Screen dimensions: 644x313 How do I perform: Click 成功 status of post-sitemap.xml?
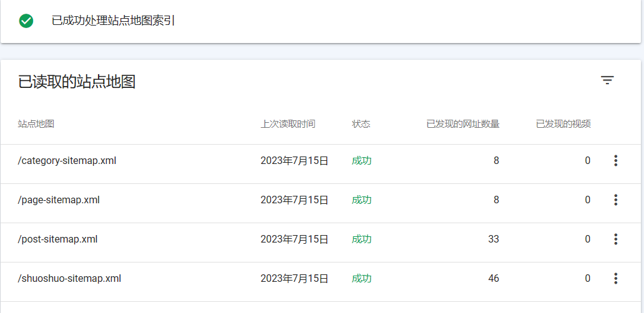(361, 239)
